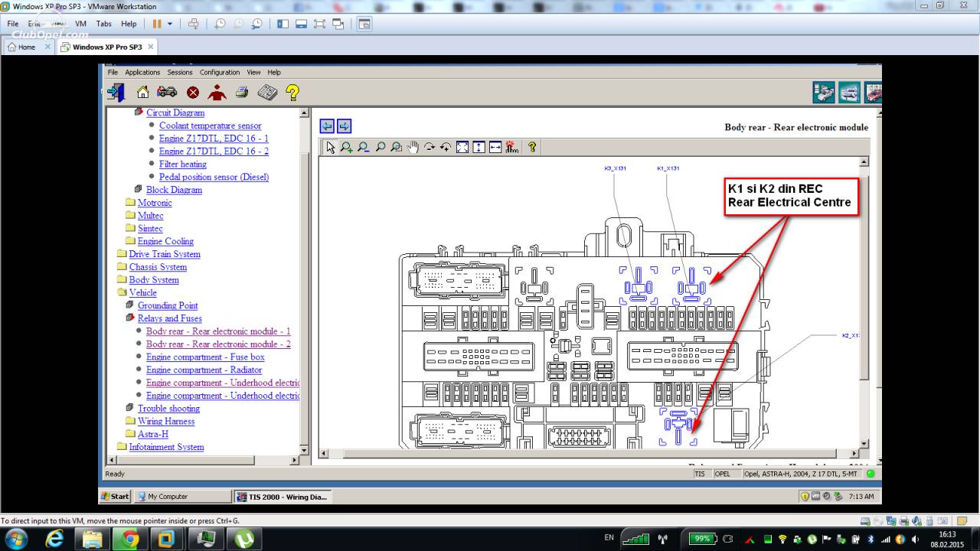
Task: Open Engine compartment - Fuse box link
Action: tap(205, 357)
